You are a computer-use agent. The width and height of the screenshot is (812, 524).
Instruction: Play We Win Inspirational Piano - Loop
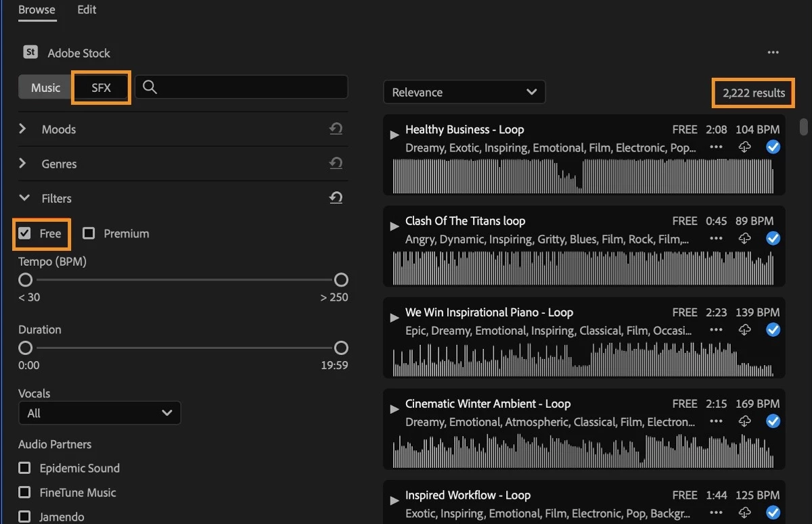(x=394, y=318)
